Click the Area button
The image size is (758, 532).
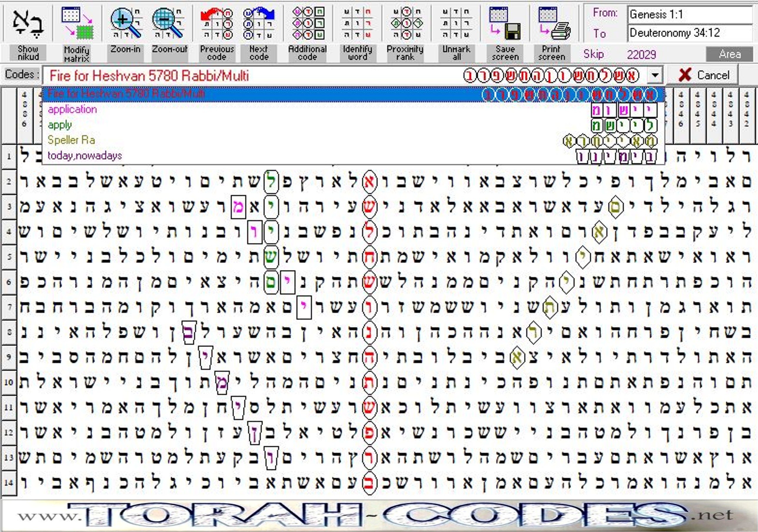729,54
